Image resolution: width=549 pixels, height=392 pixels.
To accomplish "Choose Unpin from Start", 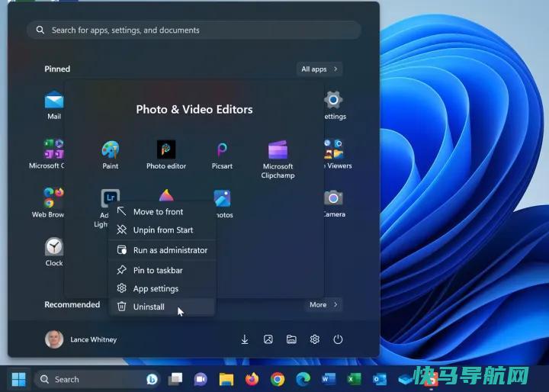I will point(162,230).
